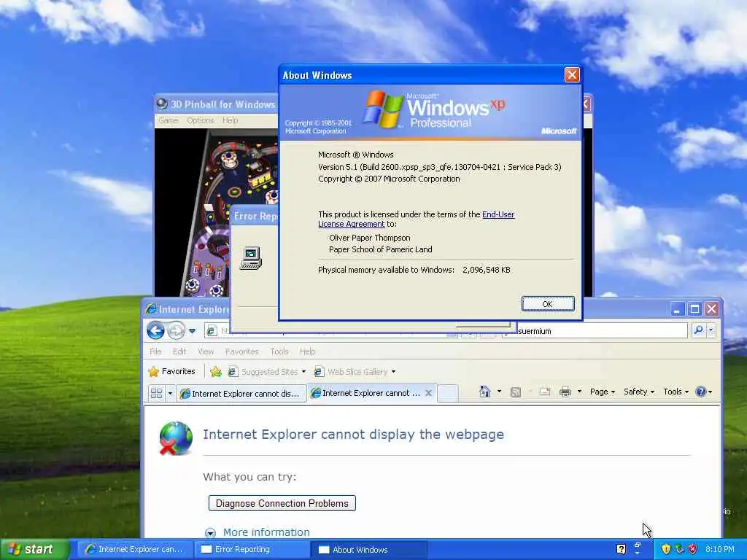747x560 pixels.
Task: Open the Windows Start menu
Action: (34, 550)
